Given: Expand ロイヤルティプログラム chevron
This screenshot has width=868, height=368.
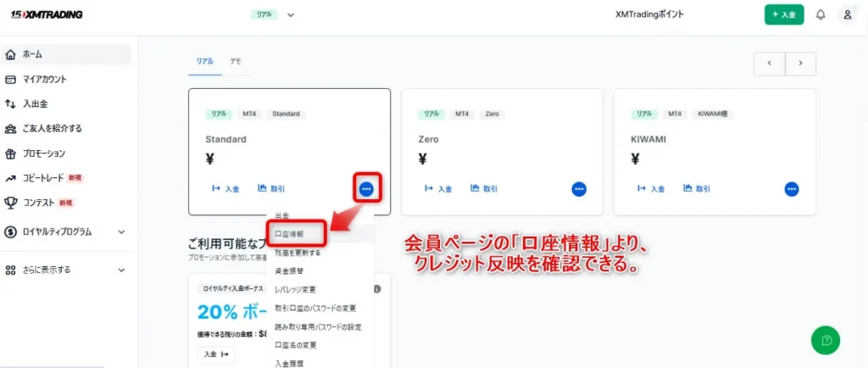Looking at the screenshot, I should pyautogui.click(x=122, y=231).
